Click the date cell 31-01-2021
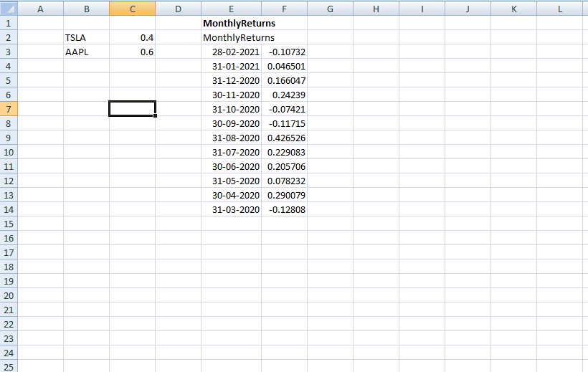588x372 pixels. (232, 66)
